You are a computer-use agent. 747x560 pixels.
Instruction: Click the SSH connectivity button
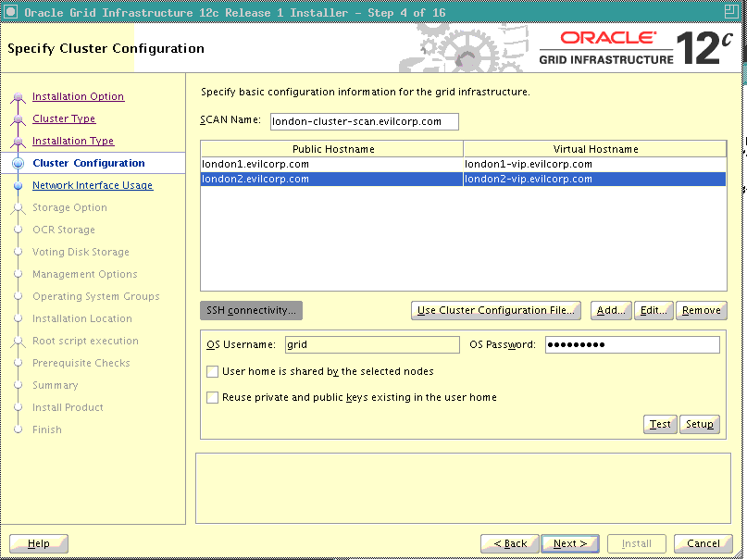pyautogui.click(x=251, y=310)
